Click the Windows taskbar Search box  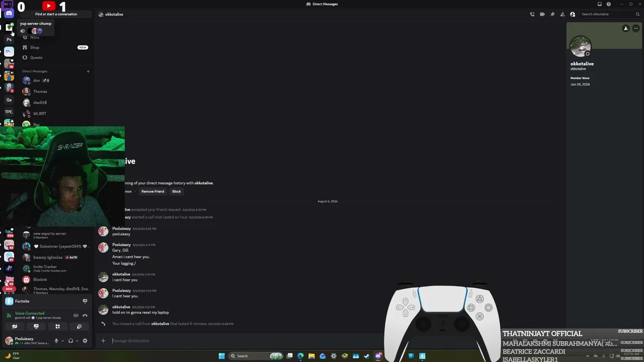click(256, 356)
